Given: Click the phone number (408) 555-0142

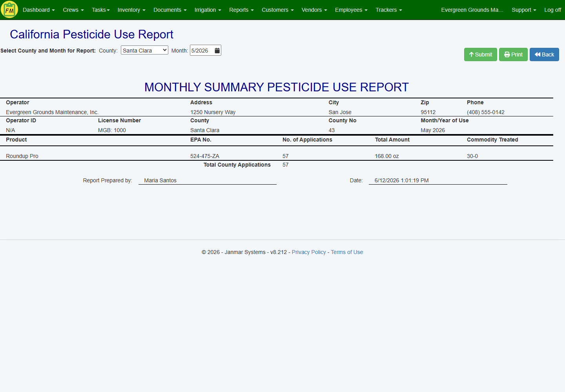Looking at the screenshot, I should click(x=486, y=112).
